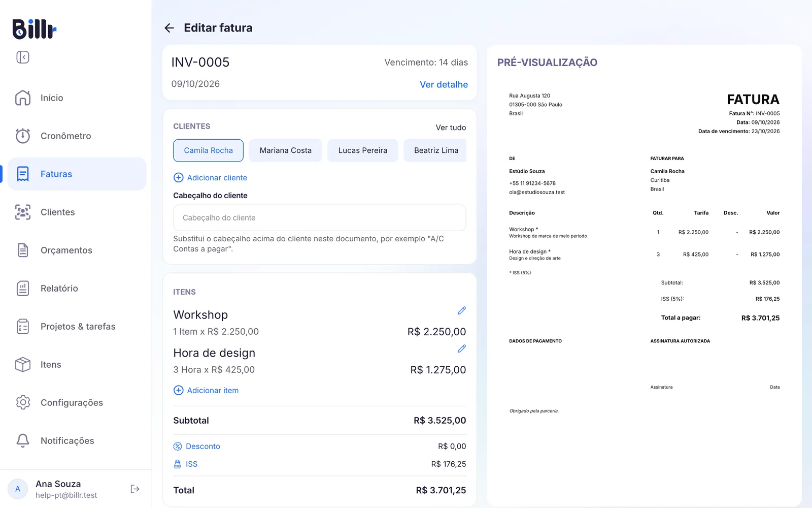Open the Ver detalhe link
812x508 pixels.
click(444, 84)
